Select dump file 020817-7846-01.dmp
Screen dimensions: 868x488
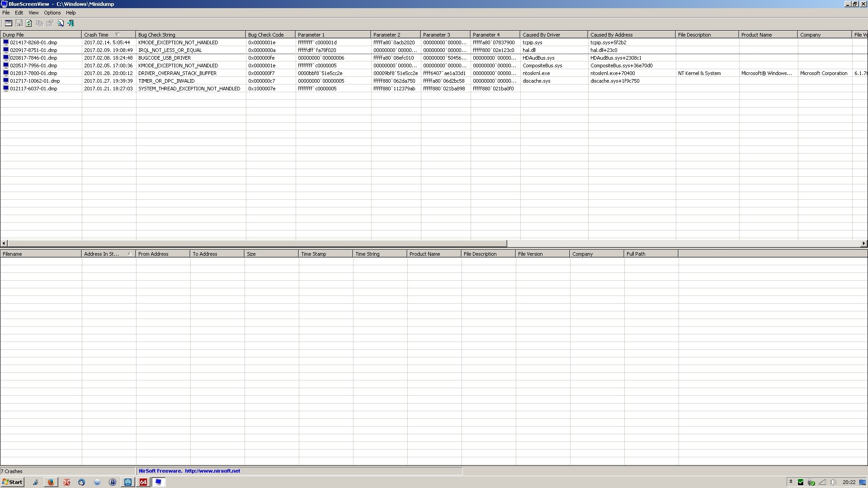(33, 58)
